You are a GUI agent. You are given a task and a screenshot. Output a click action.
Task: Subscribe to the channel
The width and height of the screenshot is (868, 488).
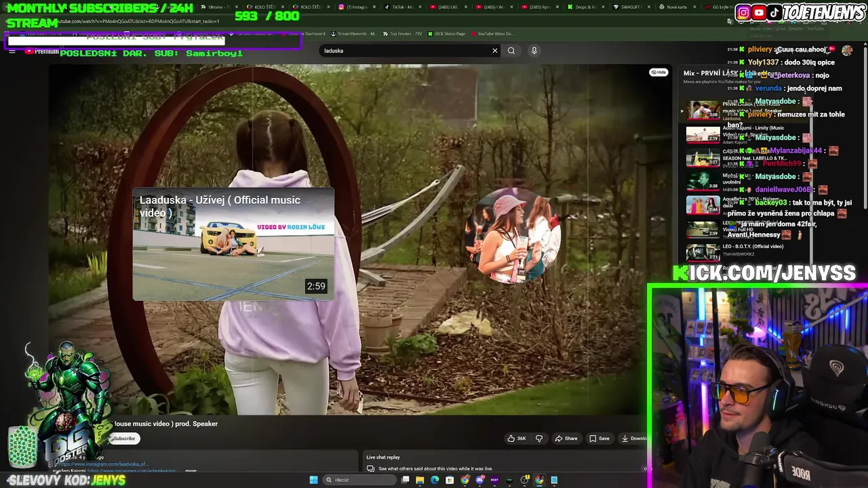pyautogui.click(x=124, y=439)
